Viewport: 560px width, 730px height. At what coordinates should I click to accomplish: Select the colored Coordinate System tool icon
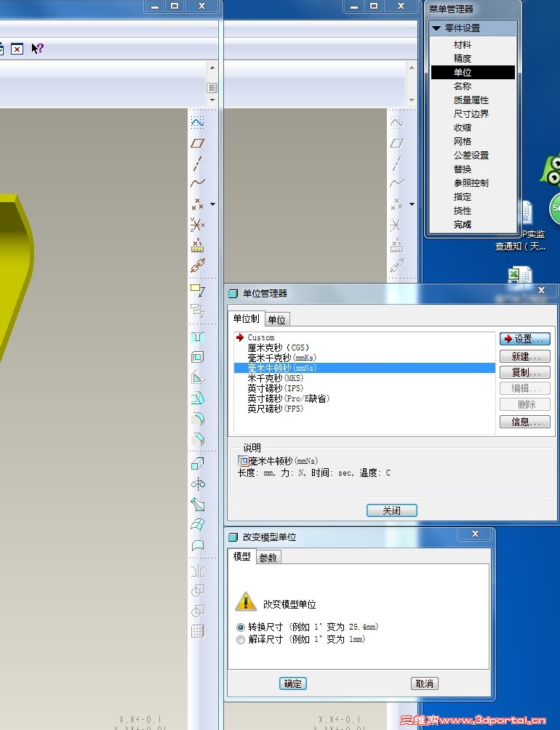(x=197, y=225)
